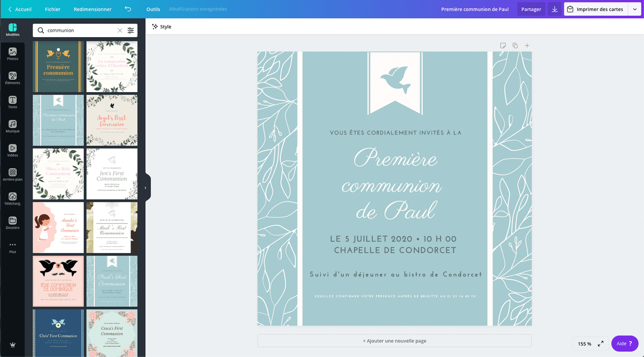Select the pink Annelie's First Communion template
644x357 pixels.
tap(58, 227)
